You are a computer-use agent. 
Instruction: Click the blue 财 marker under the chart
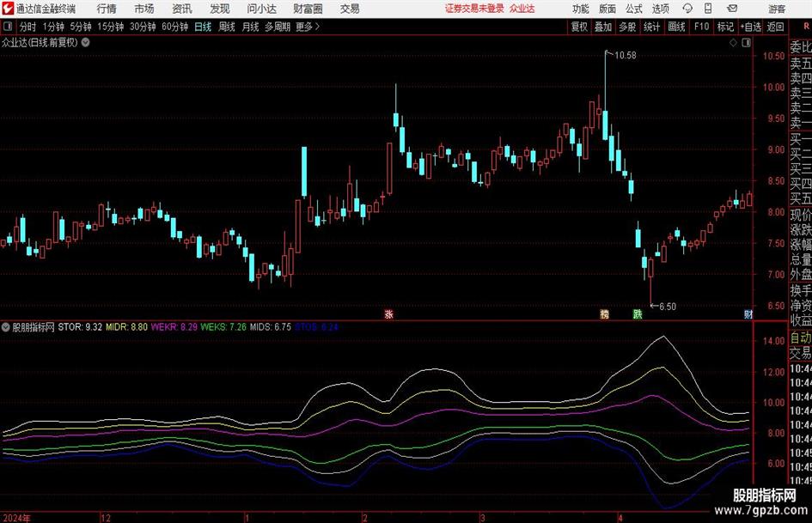tap(748, 313)
